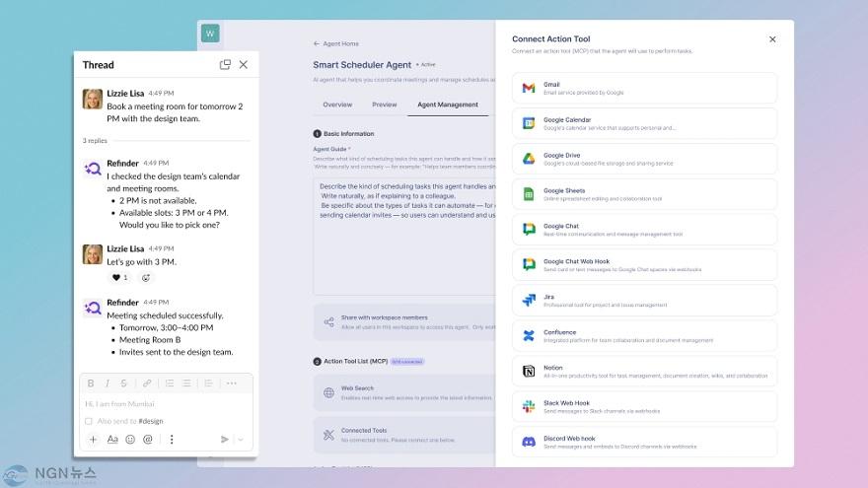Click Action Tool List (MCP) heading
This screenshot has width=868, height=488.
coord(355,361)
